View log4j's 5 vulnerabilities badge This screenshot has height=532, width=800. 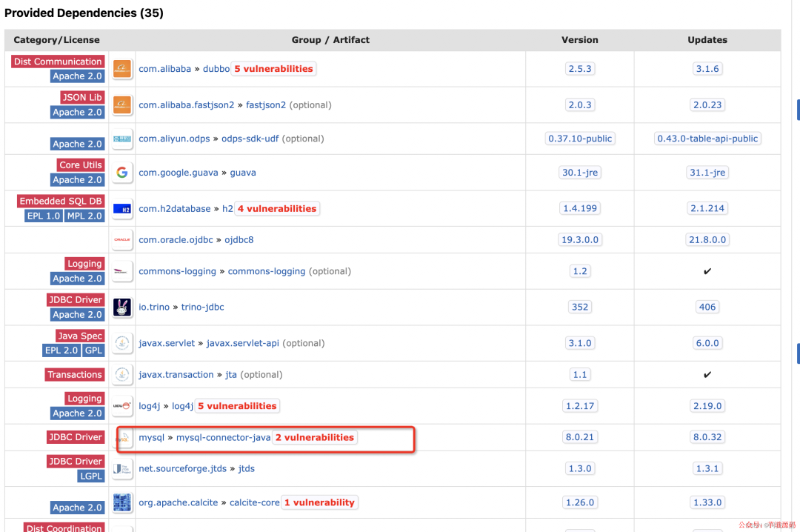click(x=237, y=406)
